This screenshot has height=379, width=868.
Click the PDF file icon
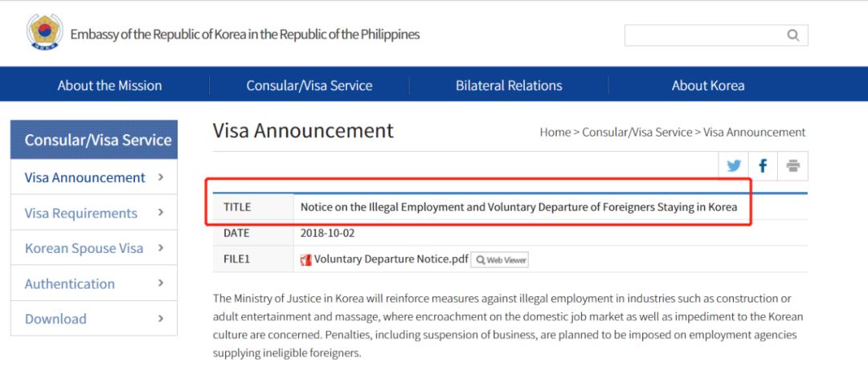(305, 259)
